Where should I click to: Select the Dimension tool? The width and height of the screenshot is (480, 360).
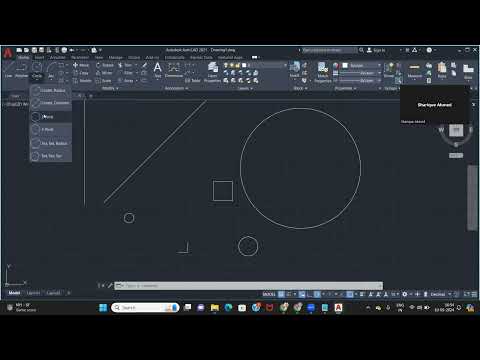tap(174, 69)
